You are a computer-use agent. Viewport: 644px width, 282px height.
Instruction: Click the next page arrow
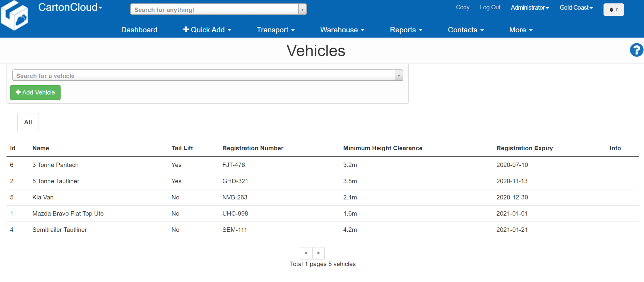tap(318, 253)
